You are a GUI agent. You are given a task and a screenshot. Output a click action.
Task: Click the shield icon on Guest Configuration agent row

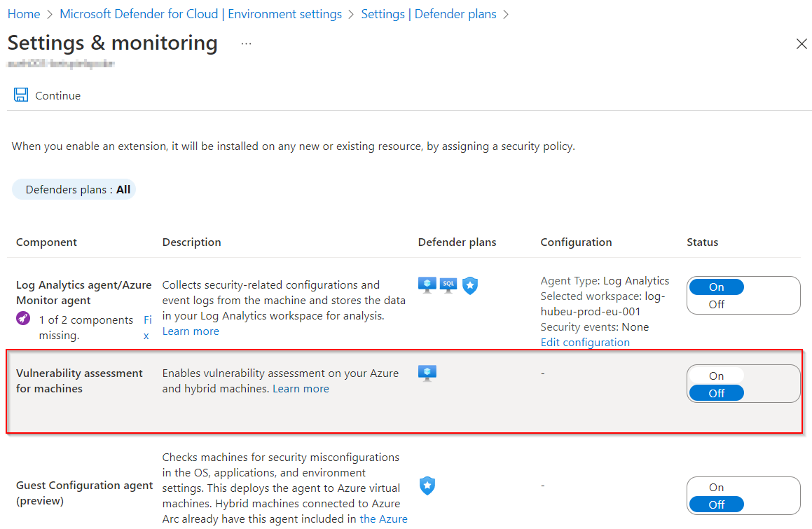tap(427, 486)
